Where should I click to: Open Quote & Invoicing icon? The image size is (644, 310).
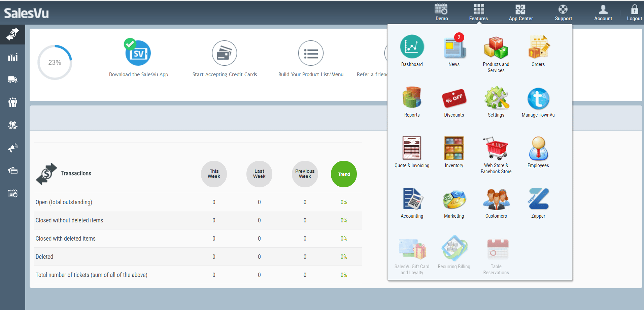click(412, 148)
